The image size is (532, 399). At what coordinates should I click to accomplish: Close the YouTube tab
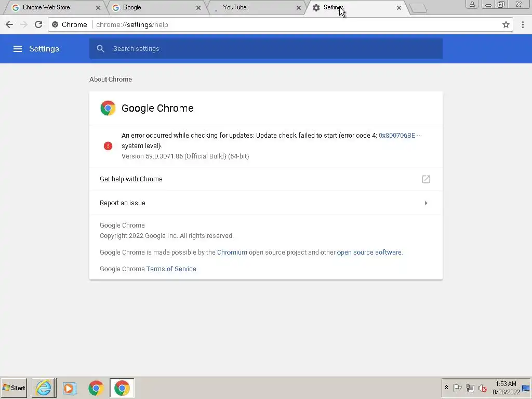click(299, 7)
